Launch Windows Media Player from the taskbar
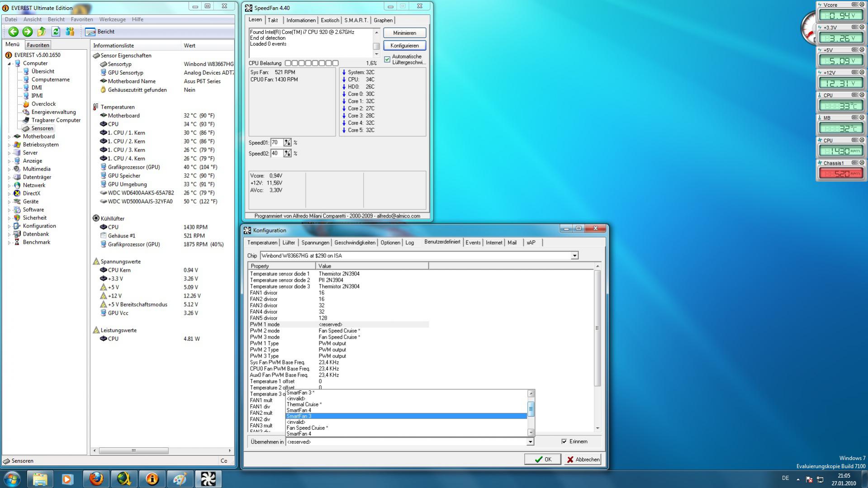Image resolution: width=868 pixels, height=488 pixels. [68, 479]
